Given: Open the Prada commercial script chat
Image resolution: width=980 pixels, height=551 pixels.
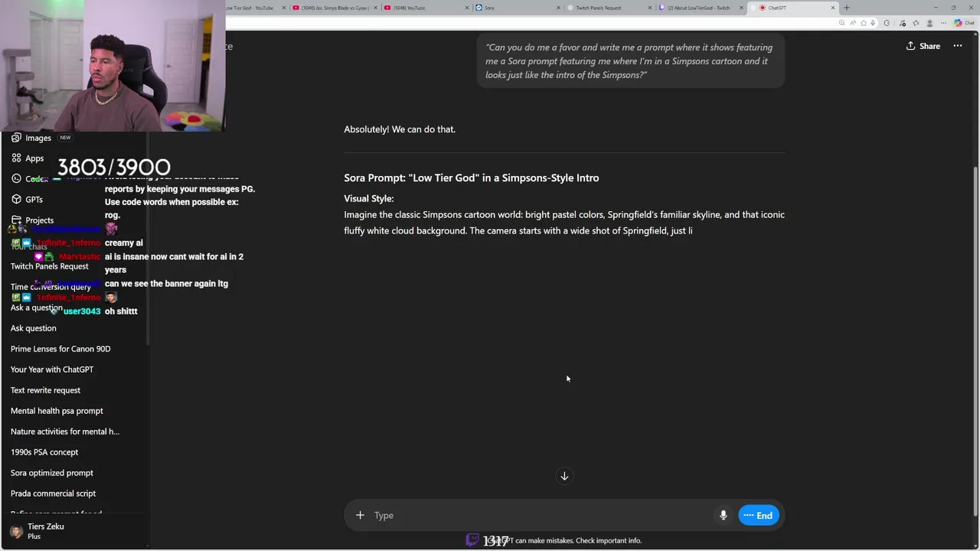Looking at the screenshot, I should 54,494.
